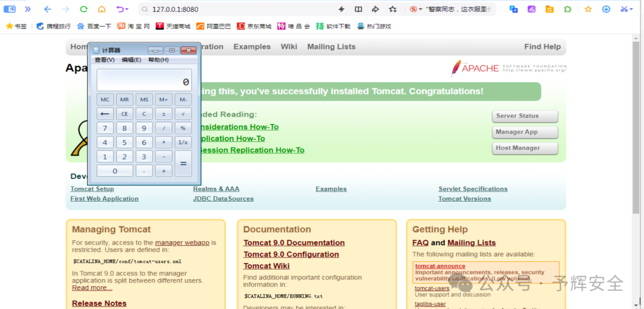This screenshot has height=309, width=644.
Task: Click the calculator display showing 0
Action: tap(144, 80)
